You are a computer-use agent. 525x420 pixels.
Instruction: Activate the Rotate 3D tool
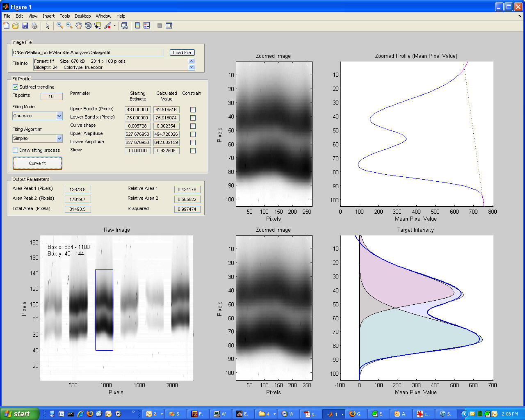(88, 25)
